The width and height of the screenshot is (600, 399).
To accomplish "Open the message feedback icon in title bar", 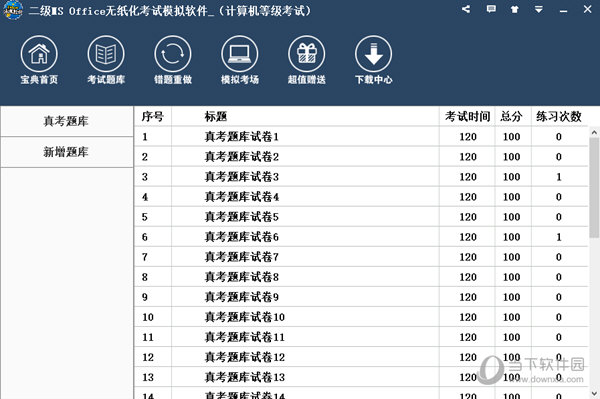I will click(491, 9).
